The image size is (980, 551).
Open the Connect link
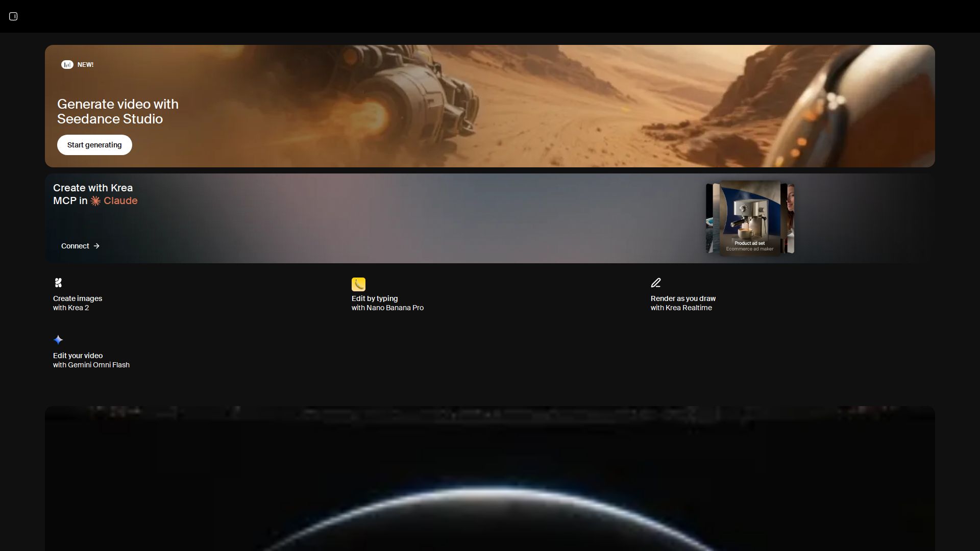(x=80, y=246)
